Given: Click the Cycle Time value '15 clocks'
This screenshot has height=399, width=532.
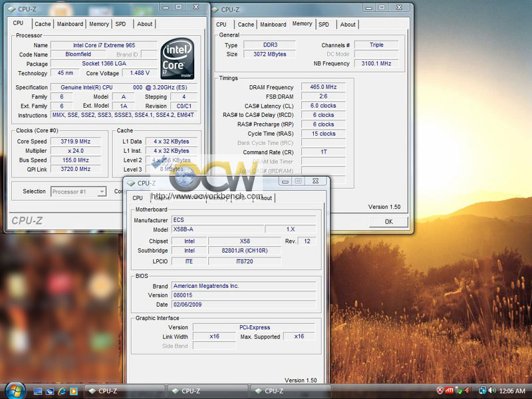Looking at the screenshot, I should pos(323,134).
